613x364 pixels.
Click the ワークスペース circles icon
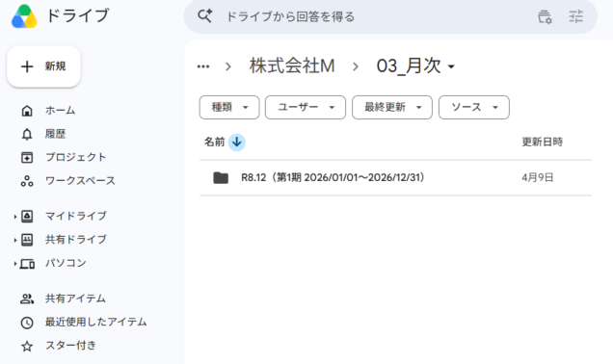(27, 181)
